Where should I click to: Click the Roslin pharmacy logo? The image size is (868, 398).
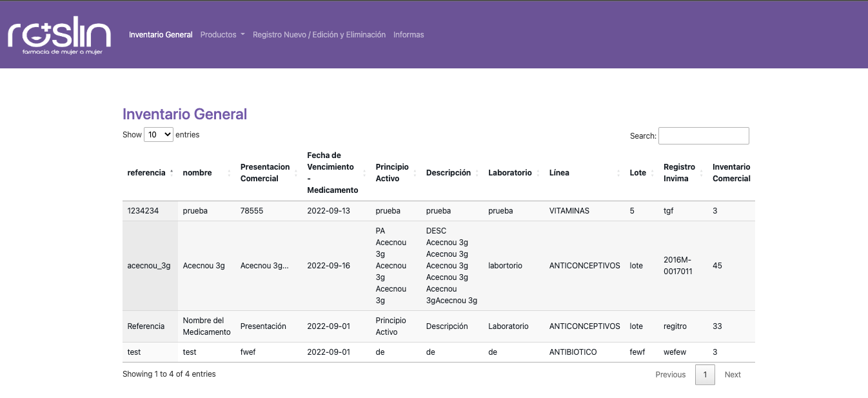pyautogui.click(x=59, y=35)
